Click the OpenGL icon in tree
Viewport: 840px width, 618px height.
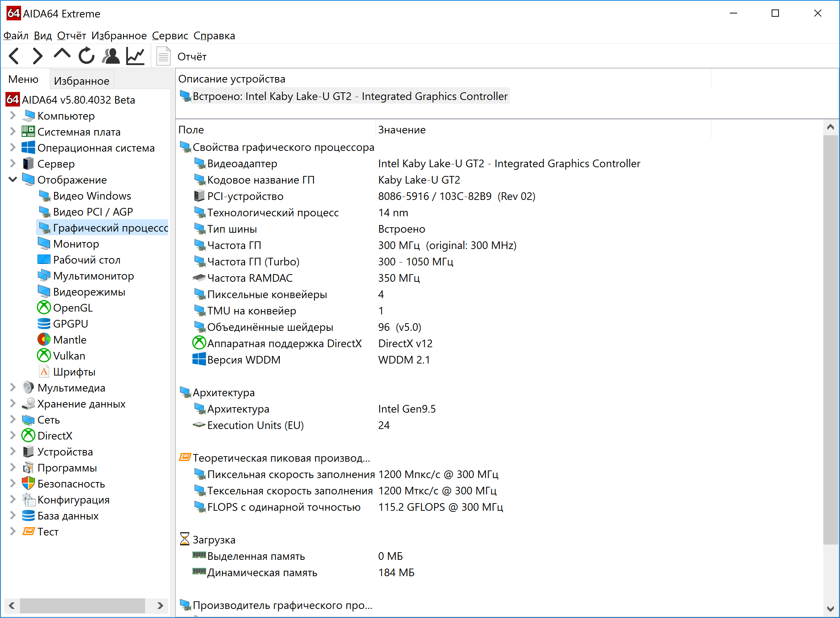[44, 308]
